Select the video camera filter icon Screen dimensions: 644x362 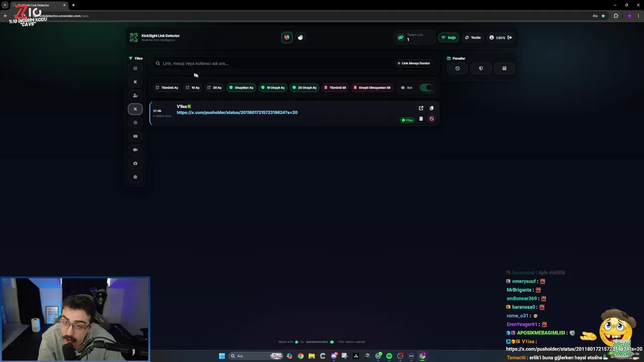click(x=135, y=150)
